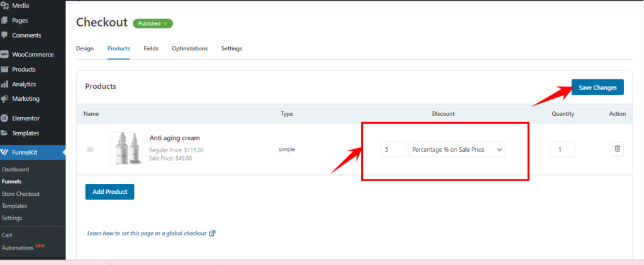Click the Products box icon in sidebar
This screenshot has width=644, height=265.
pos(4,69)
